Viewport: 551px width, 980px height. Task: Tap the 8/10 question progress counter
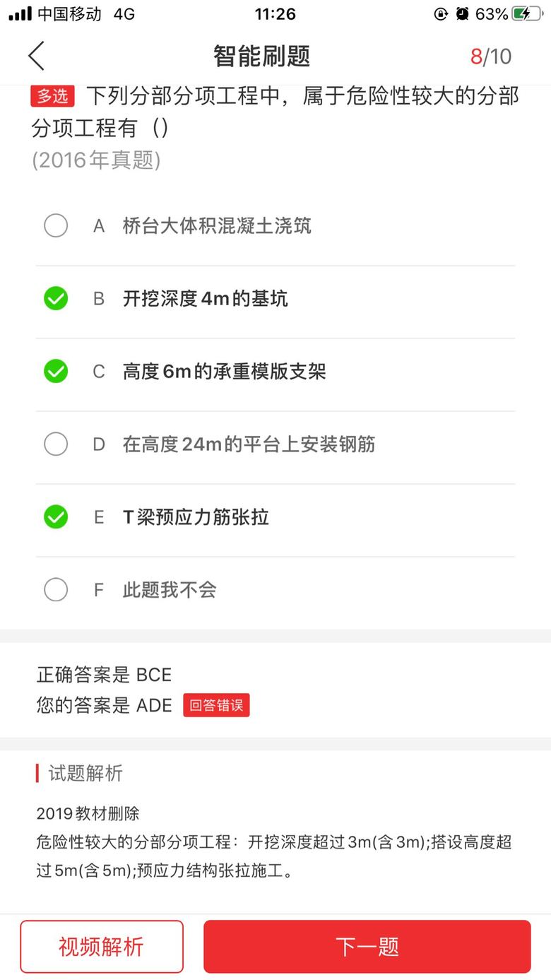pos(491,57)
